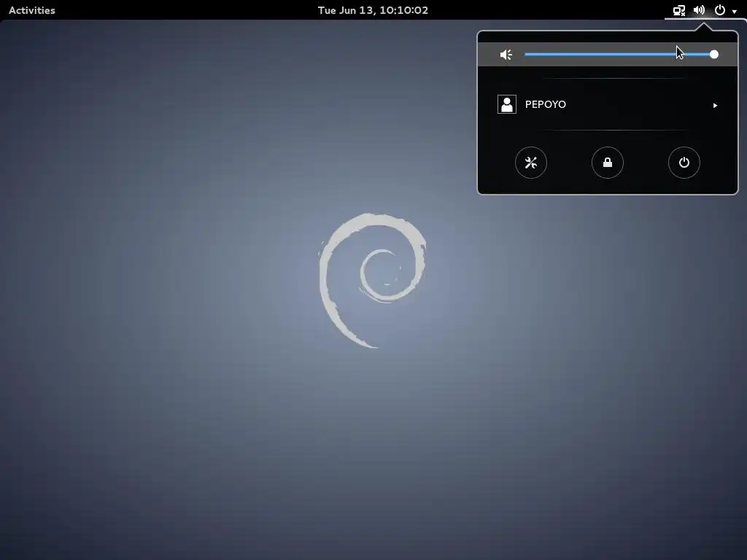Click the speaker icon beside volume slider
Screen dimensions: 747x560
tap(506, 55)
